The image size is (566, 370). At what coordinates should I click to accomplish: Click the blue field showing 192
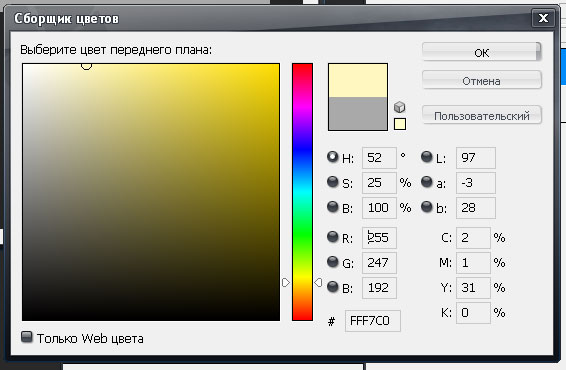[379, 288]
